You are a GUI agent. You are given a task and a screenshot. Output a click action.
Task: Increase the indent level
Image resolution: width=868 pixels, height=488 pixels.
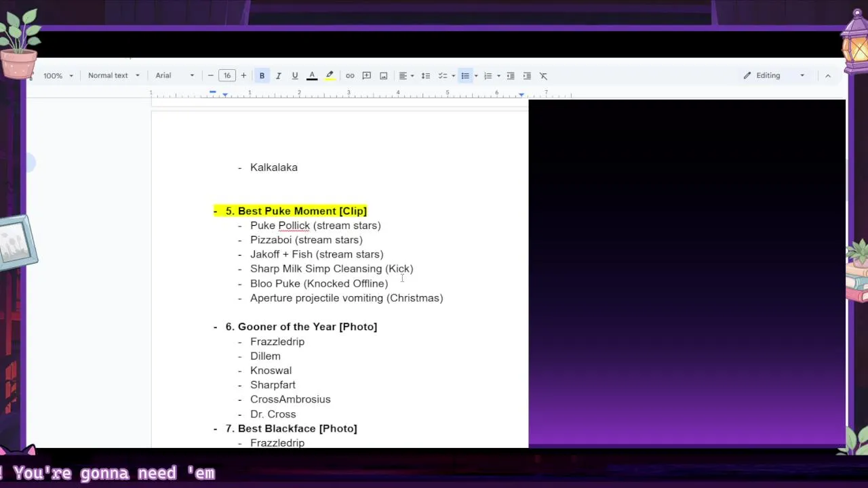(x=527, y=75)
